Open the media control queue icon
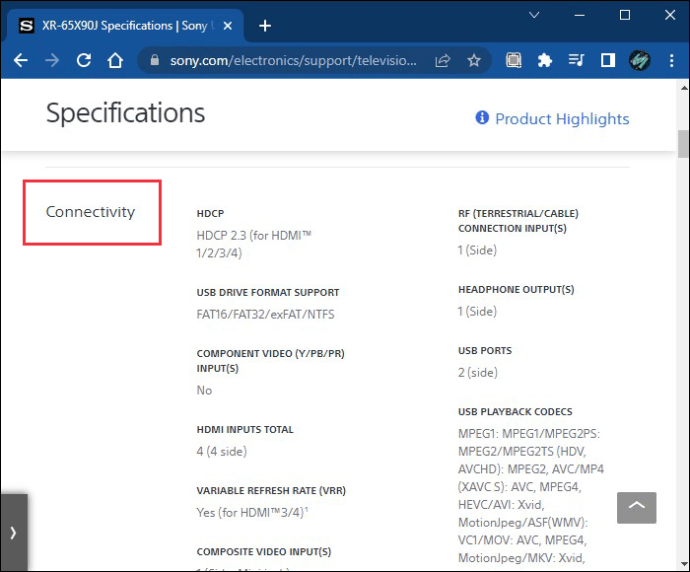 point(576,59)
